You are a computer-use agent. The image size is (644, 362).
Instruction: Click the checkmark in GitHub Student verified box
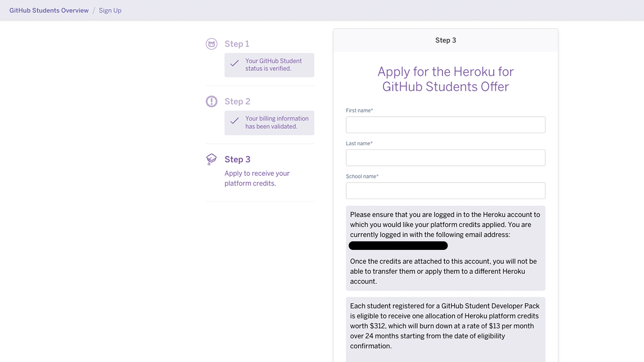[x=234, y=64]
